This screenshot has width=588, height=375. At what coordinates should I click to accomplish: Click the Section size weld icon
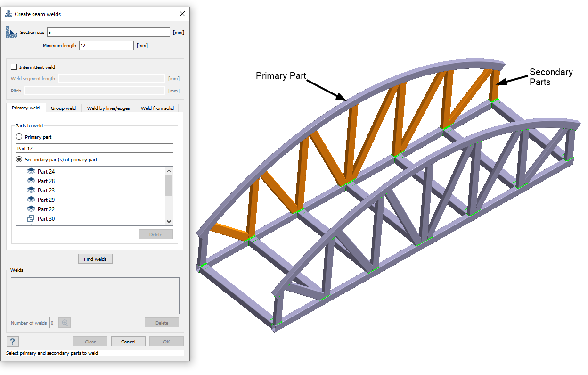[x=11, y=32]
